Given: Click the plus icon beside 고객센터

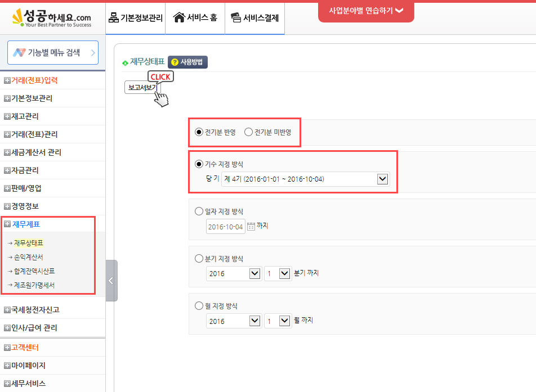Looking at the screenshot, I should tap(7, 348).
